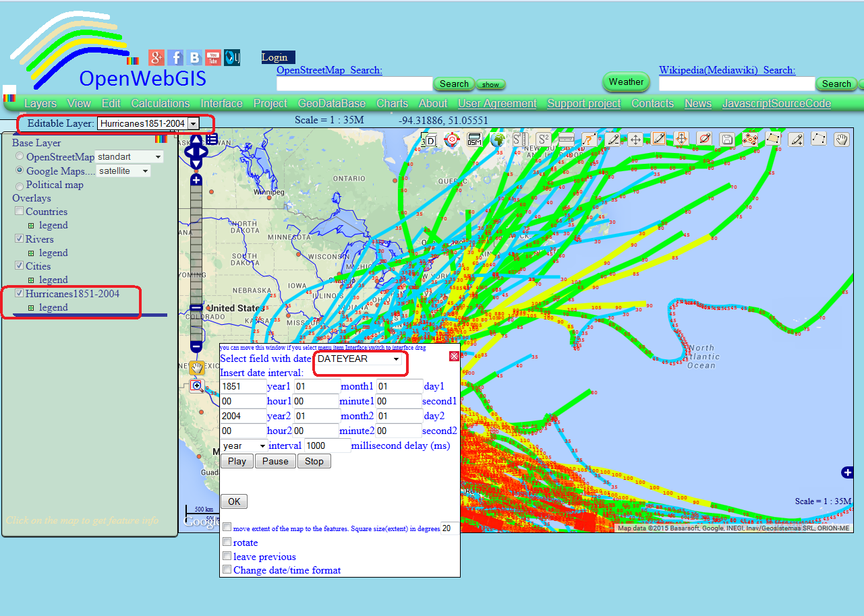Pan the map up with arrow
The image size is (864, 616).
pyautogui.click(x=196, y=140)
